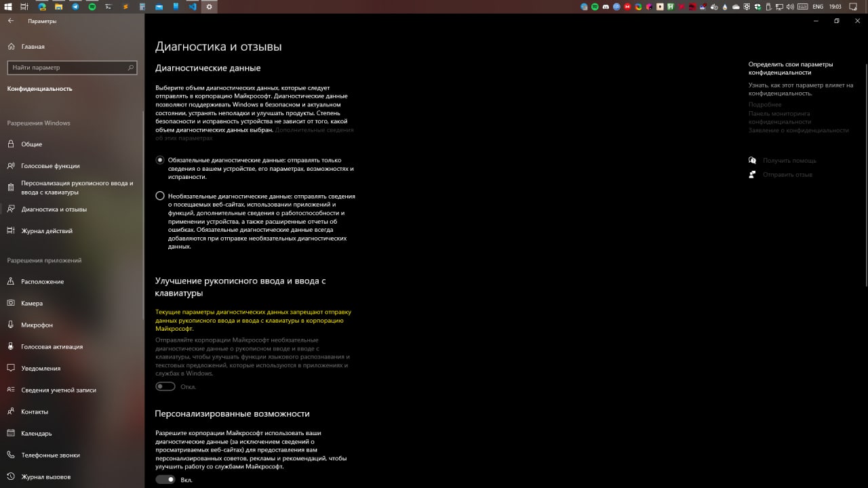Go back using the arrow in Параметры header

click(x=10, y=21)
